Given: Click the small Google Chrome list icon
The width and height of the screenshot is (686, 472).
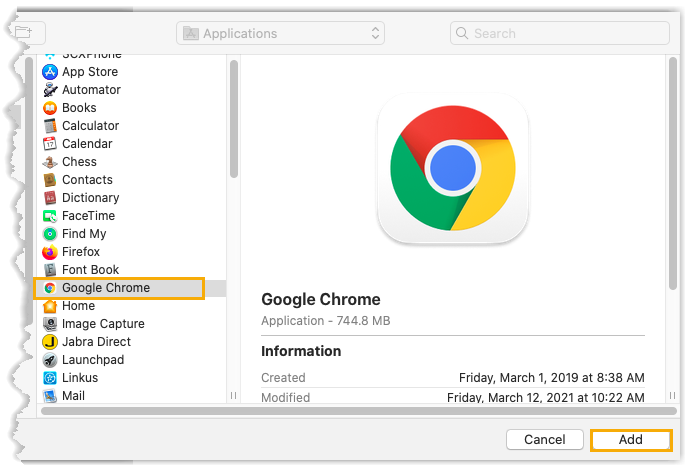Looking at the screenshot, I should tap(50, 288).
